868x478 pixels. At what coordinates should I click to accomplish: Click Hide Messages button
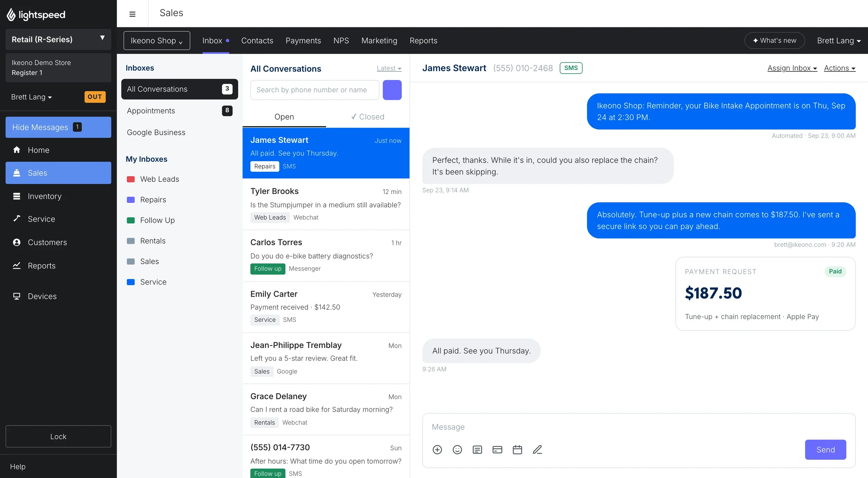coord(58,127)
